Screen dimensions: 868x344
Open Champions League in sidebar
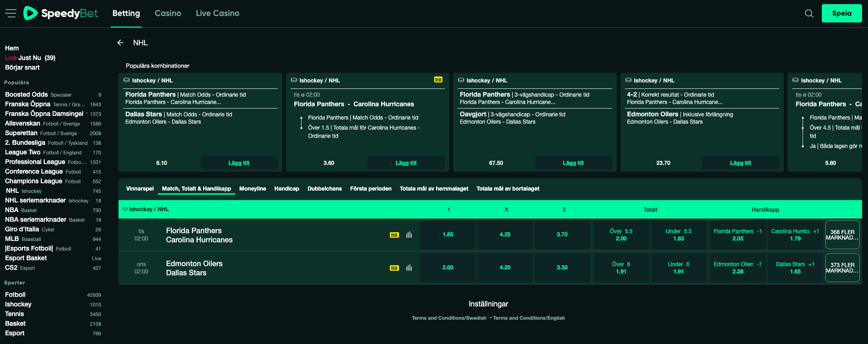point(53,181)
